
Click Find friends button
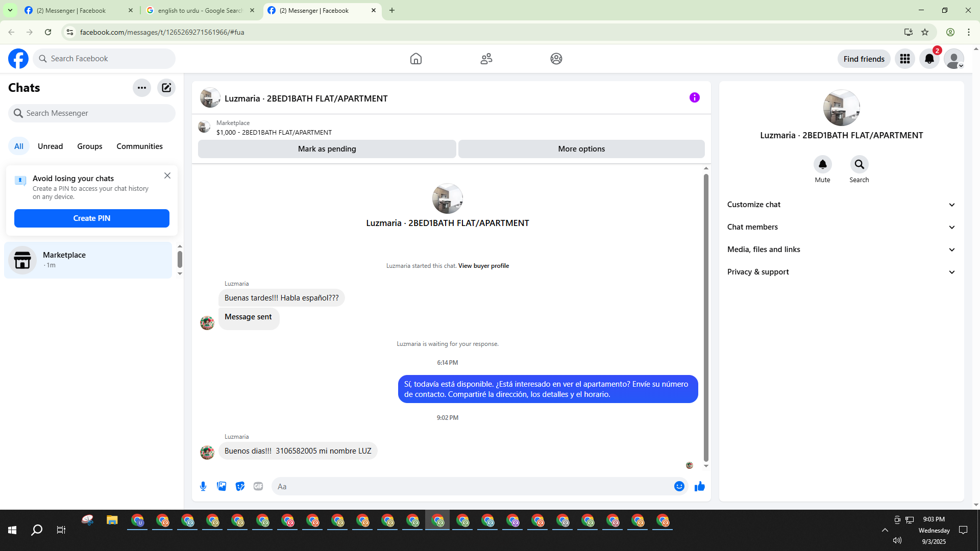coord(864,59)
